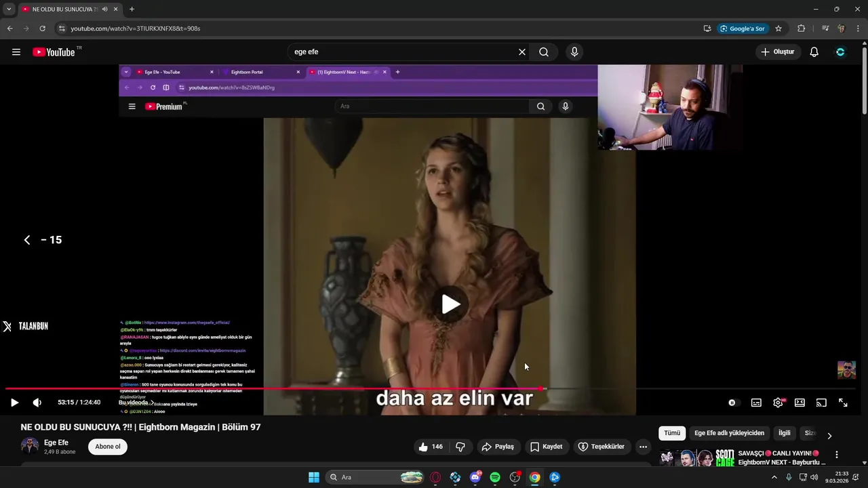Open Chrome three-dot menu
The image size is (868, 488).
[859, 28]
